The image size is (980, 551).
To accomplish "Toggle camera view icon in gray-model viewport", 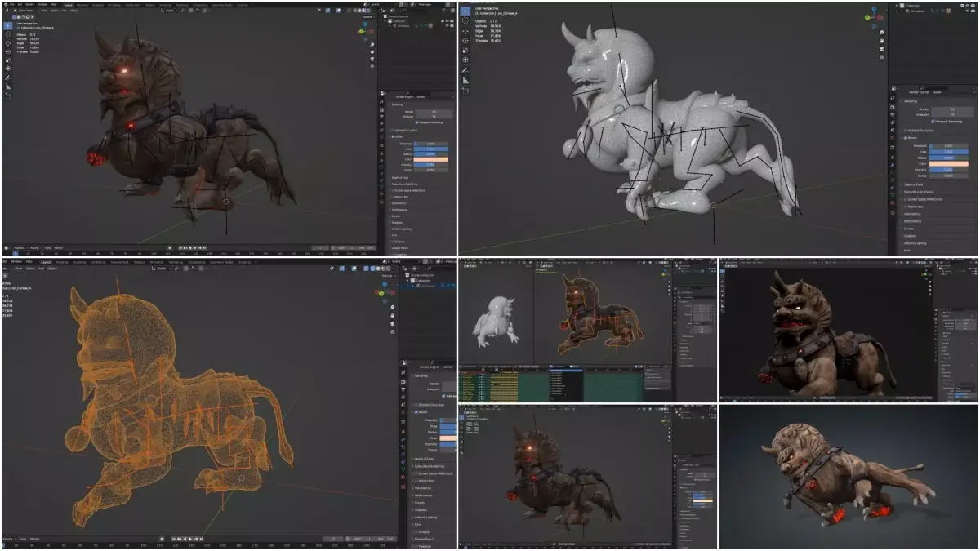I will pyautogui.click(x=882, y=49).
